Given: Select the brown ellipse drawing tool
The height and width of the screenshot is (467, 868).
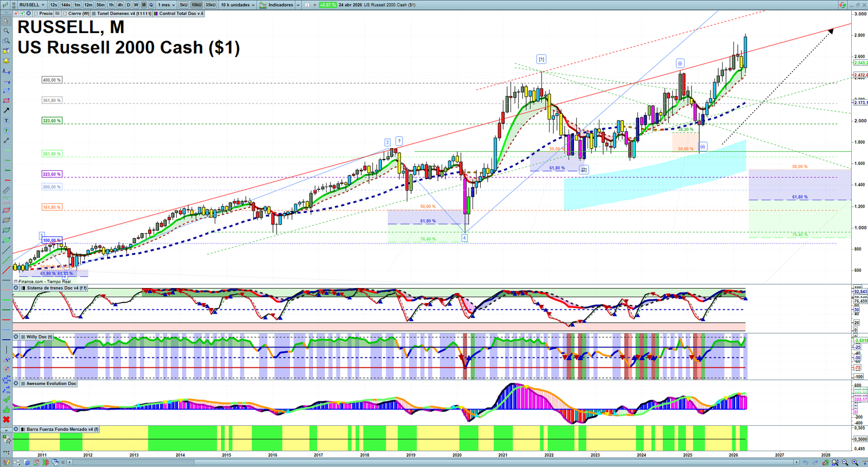Looking at the screenshot, I should 6,220.
